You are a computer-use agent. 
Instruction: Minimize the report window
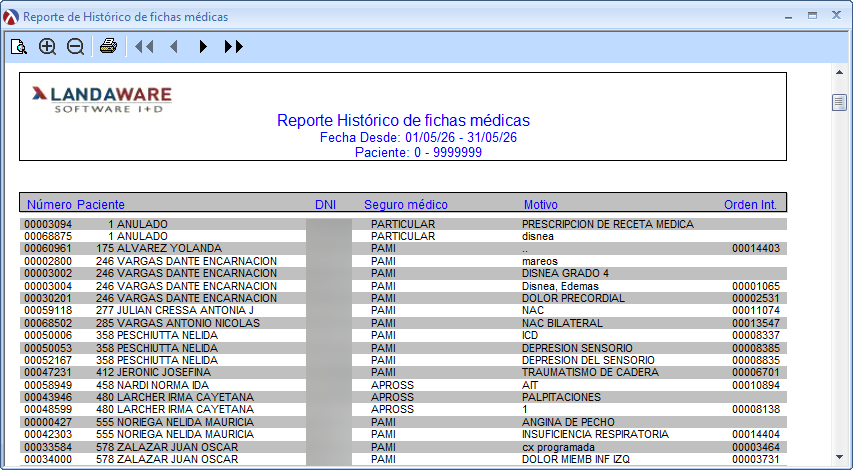coord(788,17)
